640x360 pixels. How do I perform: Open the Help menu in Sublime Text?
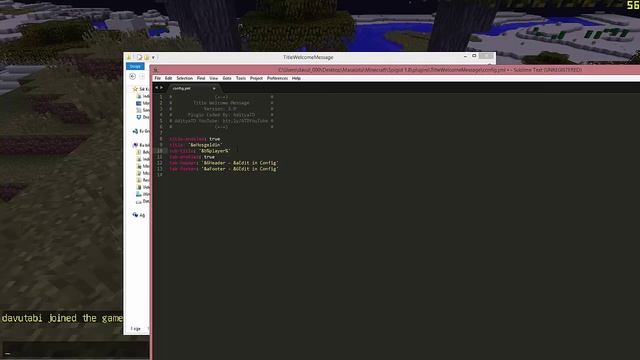click(296, 78)
